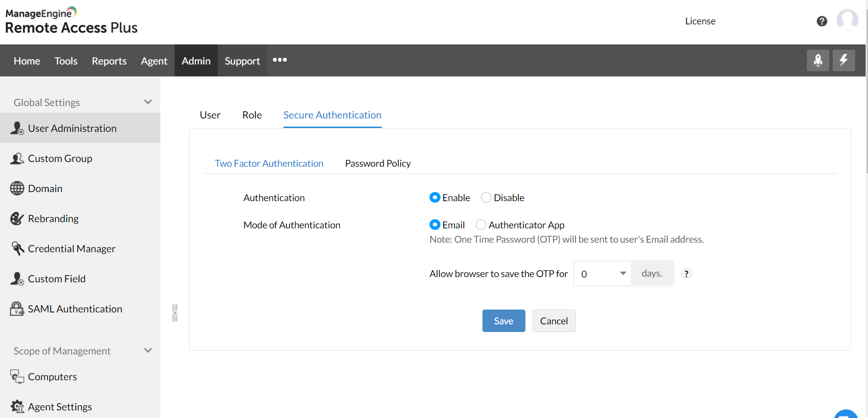
Task: Open the help question mark icon
Action: (x=822, y=21)
